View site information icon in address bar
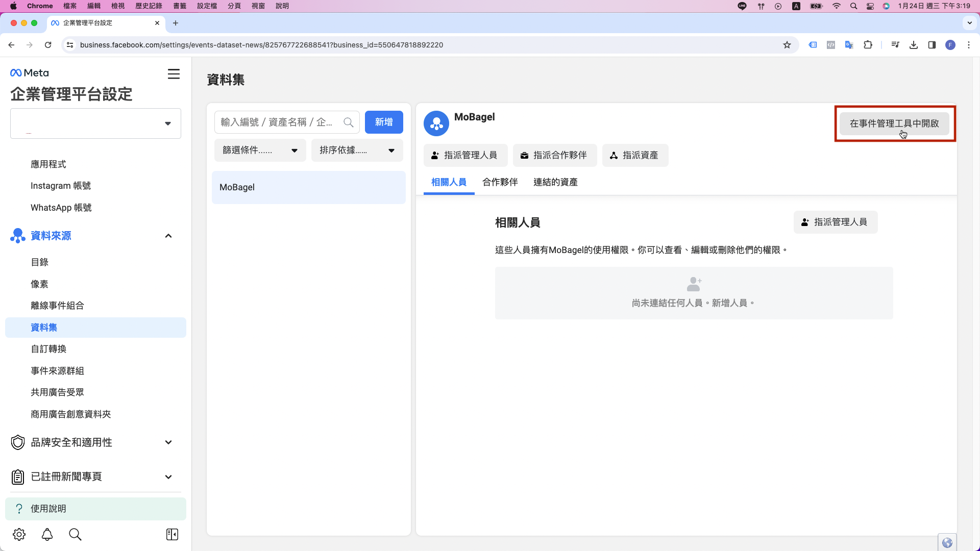Screen dimensions: 980x551 point(70,45)
